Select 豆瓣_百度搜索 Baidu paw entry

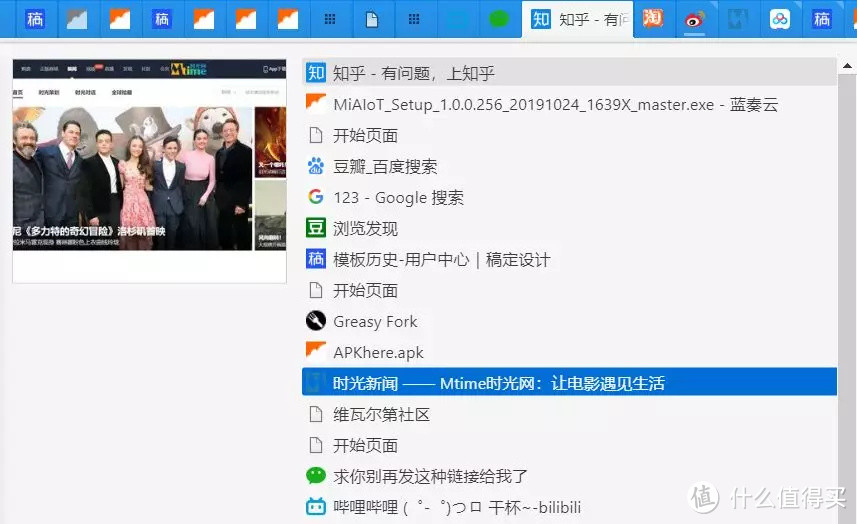[569, 166]
